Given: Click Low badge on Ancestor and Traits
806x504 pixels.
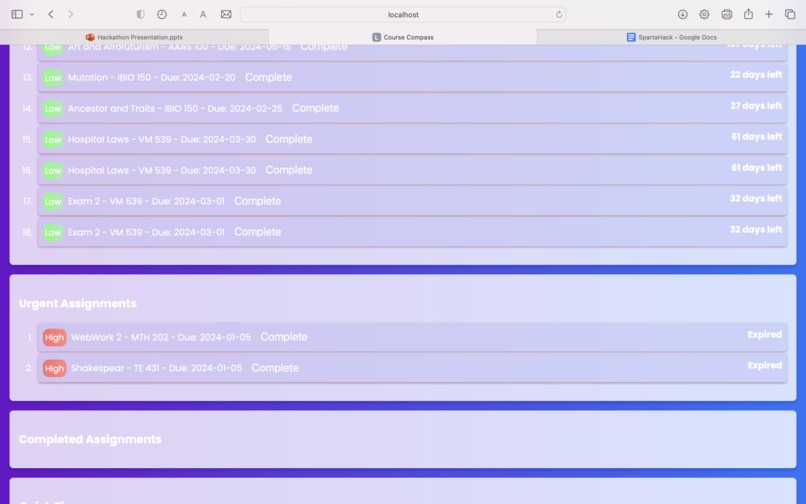Looking at the screenshot, I should tap(52, 109).
